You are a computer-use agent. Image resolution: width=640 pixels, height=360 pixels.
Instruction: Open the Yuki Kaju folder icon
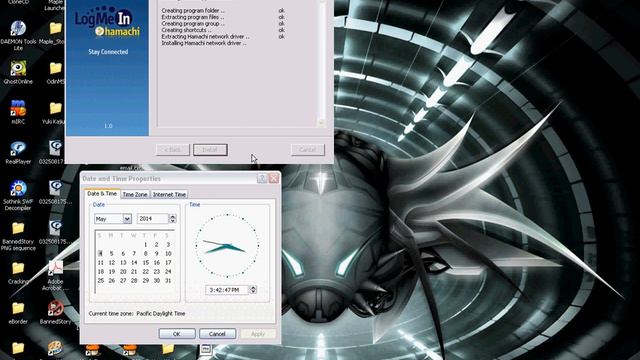(56, 108)
